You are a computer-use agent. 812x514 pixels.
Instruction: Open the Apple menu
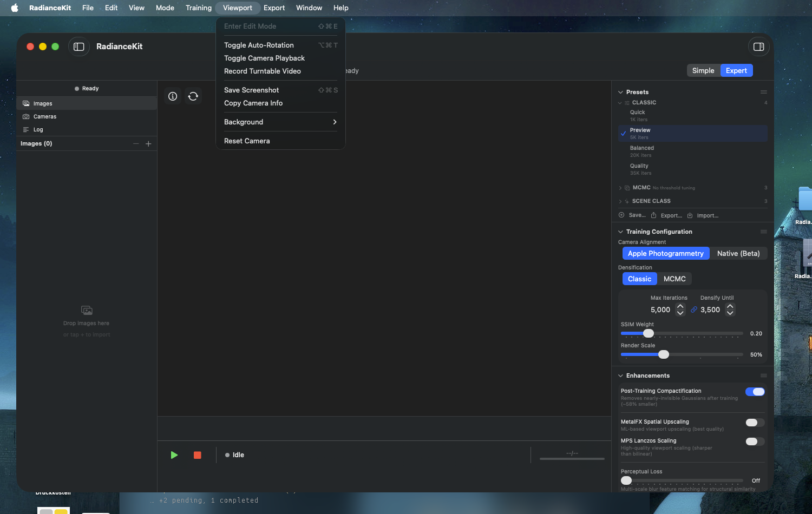tap(15, 8)
